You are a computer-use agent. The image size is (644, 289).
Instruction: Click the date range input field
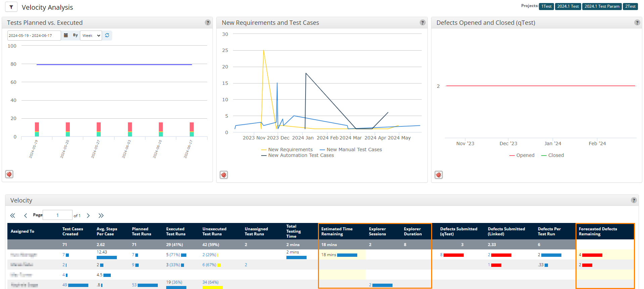click(x=34, y=36)
